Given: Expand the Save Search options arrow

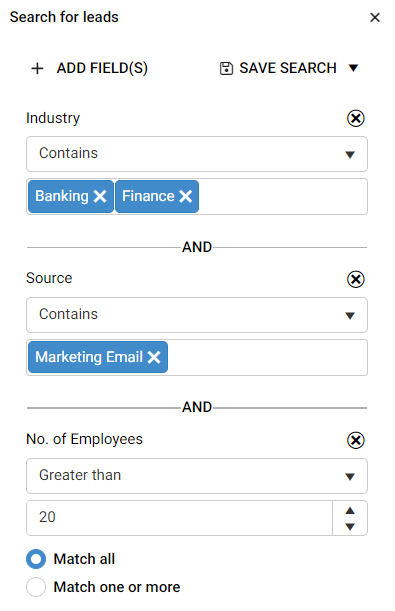Looking at the screenshot, I should point(353,68).
